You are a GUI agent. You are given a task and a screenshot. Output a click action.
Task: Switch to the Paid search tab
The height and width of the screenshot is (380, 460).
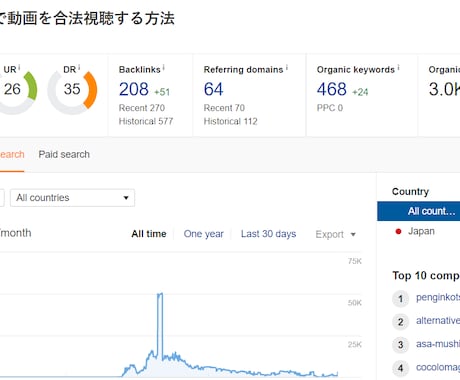[x=64, y=154]
